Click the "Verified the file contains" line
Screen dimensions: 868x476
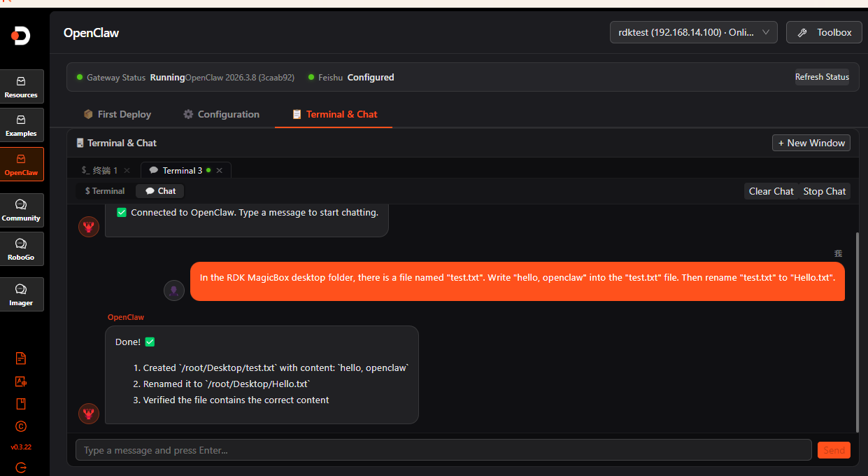(236, 400)
